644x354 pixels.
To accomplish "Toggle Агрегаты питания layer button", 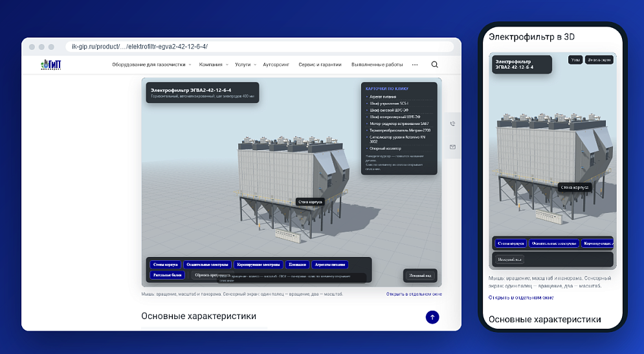I will tap(330, 265).
